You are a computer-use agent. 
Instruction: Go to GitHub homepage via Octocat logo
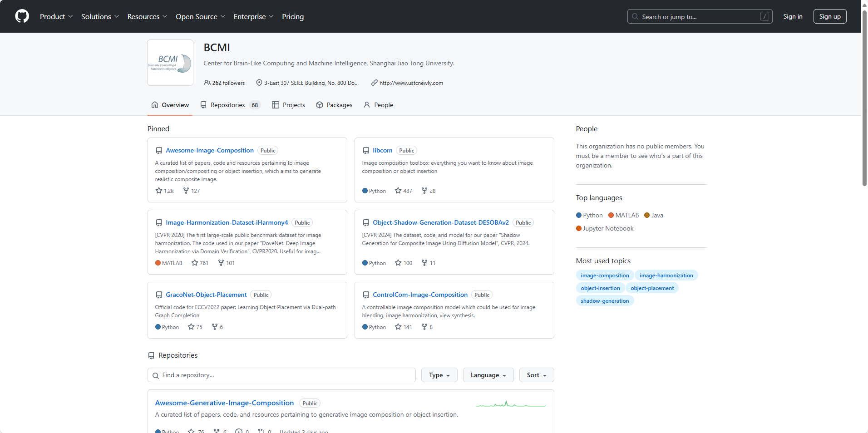pos(22,16)
